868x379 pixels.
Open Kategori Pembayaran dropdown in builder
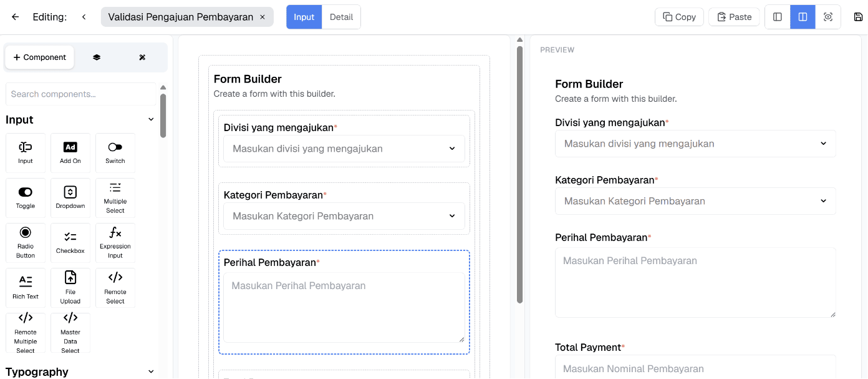click(x=344, y=216)
